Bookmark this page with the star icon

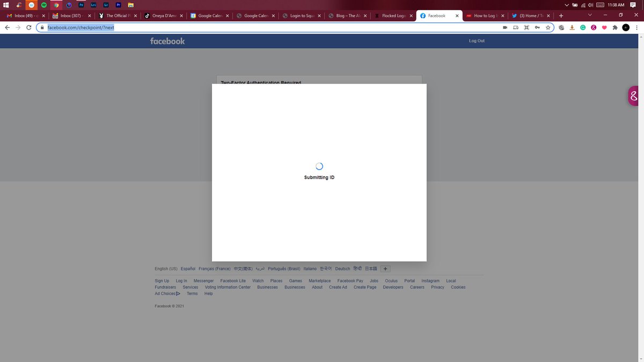(x=548, y=27)
